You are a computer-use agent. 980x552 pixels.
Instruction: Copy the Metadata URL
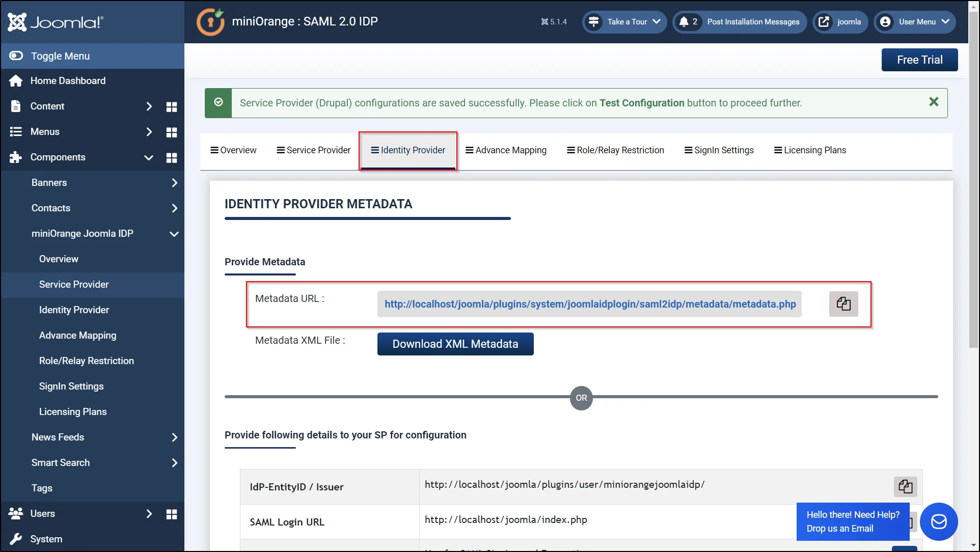[843, 304]
